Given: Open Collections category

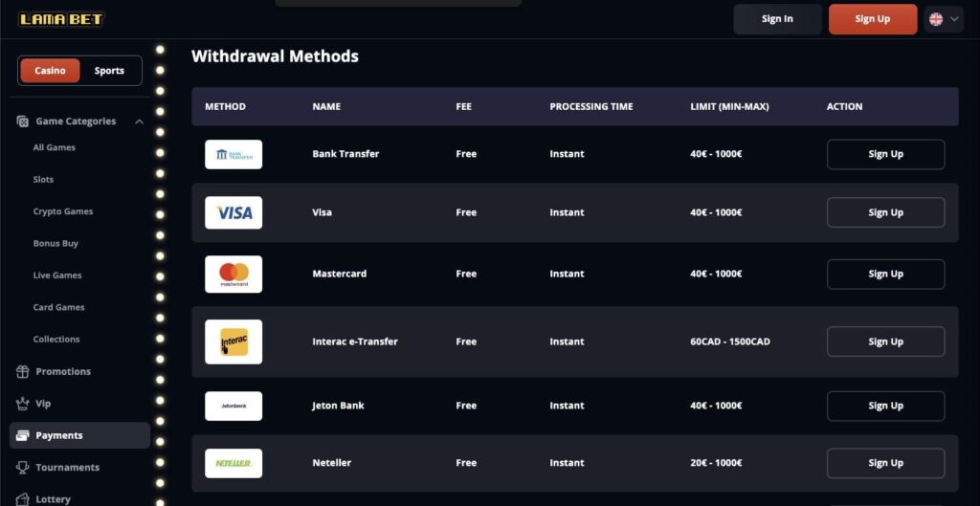Looking at the screenshot, I should click(x=56, y=339).
